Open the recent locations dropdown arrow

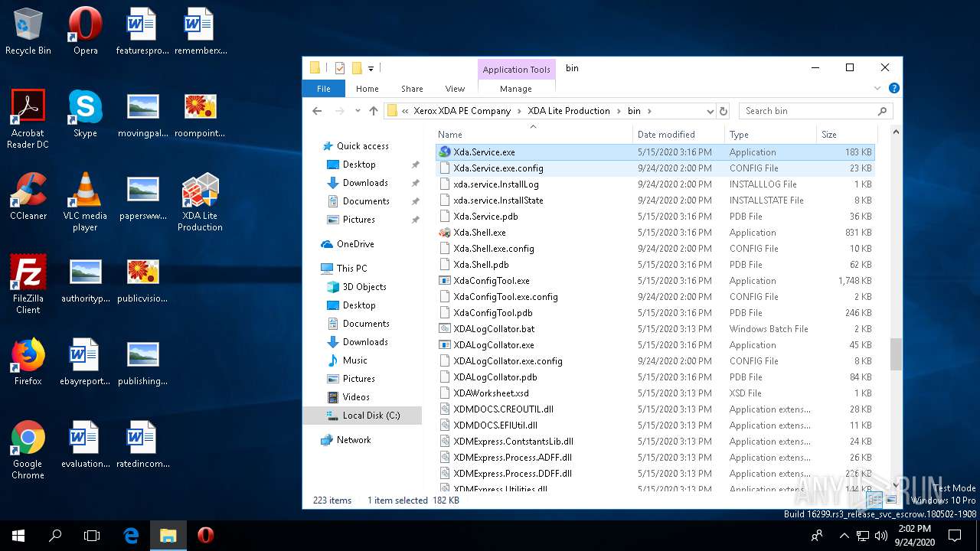tap(356, 111)
